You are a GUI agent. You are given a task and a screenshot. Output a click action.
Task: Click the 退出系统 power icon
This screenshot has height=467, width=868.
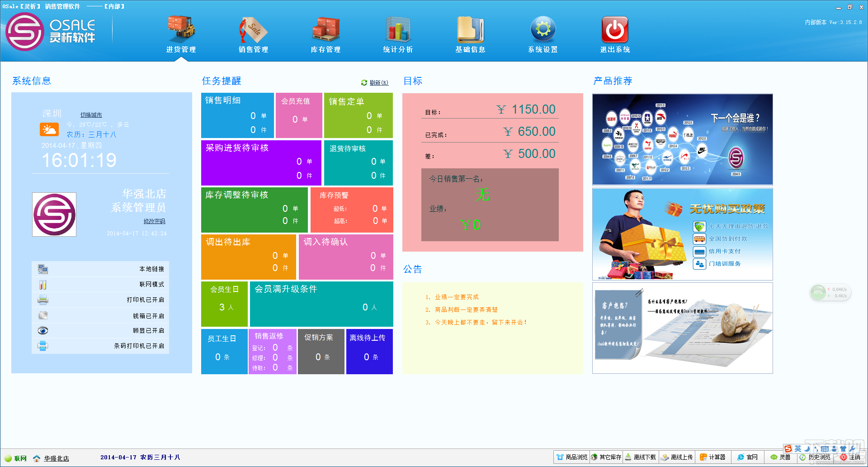[x=615, y=29]
